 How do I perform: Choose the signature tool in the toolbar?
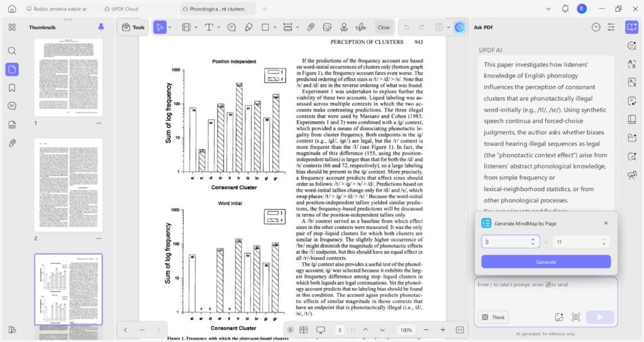click(x=360, y=27)
